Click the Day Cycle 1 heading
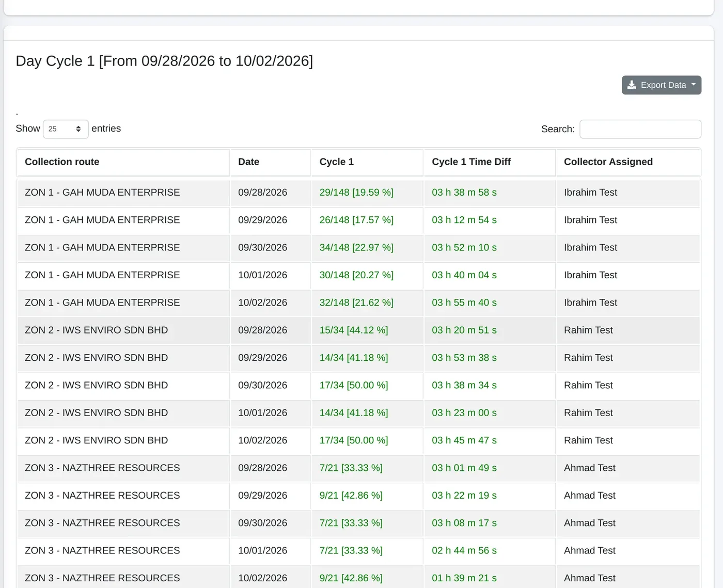This screenshot has height=588, width=723. click(164, 61)
